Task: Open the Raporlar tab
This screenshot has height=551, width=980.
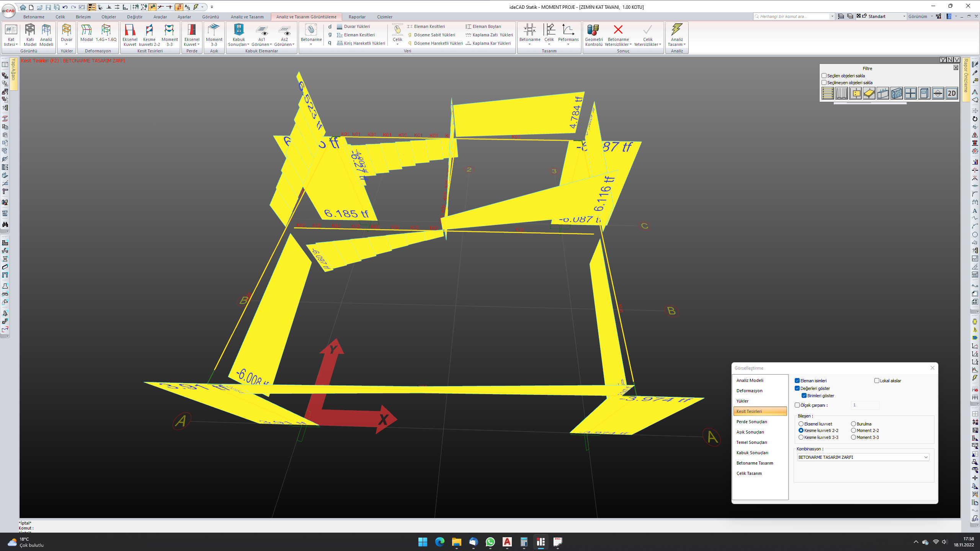Action: pos(357,17)
